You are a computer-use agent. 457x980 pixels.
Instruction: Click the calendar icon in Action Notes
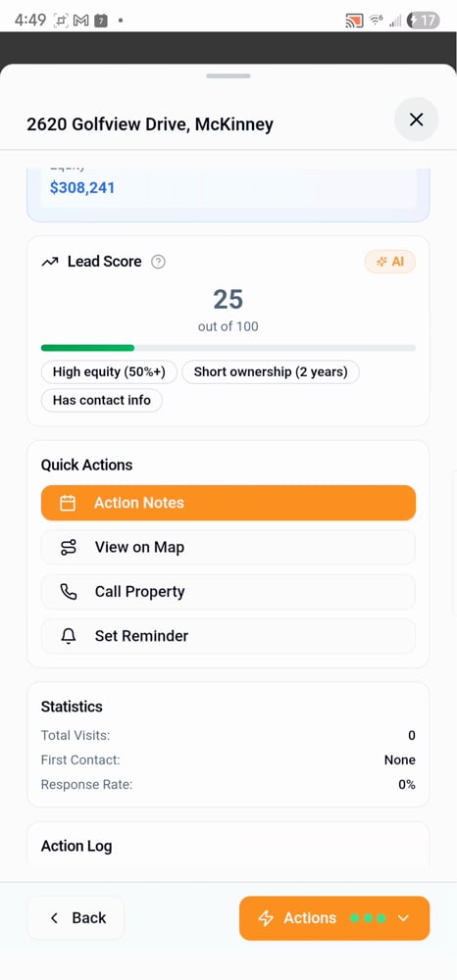68,503
